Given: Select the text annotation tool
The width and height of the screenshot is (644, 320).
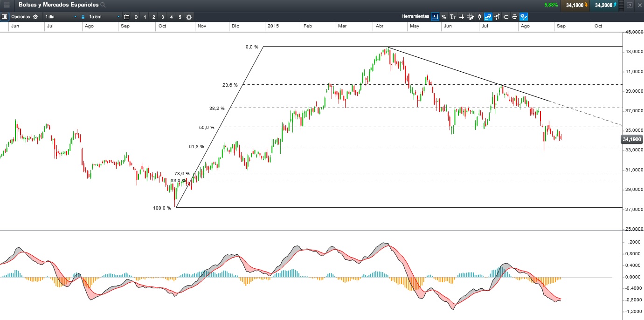Looking at the screenshot, I should tap(453, 17).
